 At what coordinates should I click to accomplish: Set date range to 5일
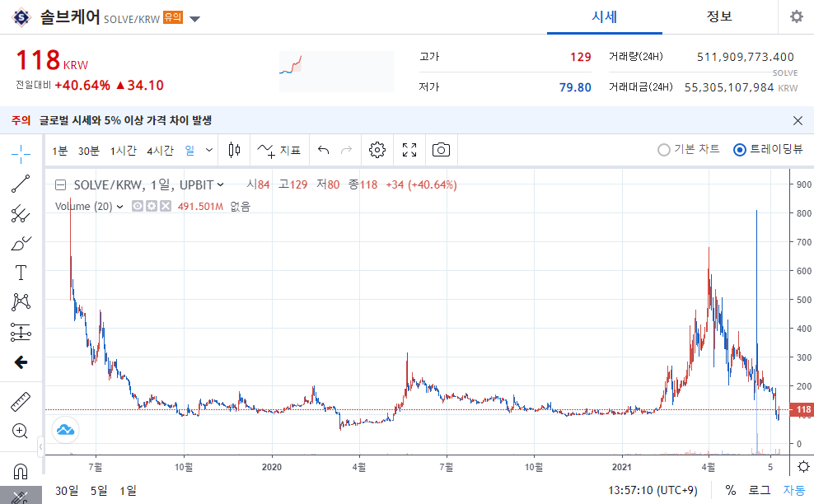[99, 490]
